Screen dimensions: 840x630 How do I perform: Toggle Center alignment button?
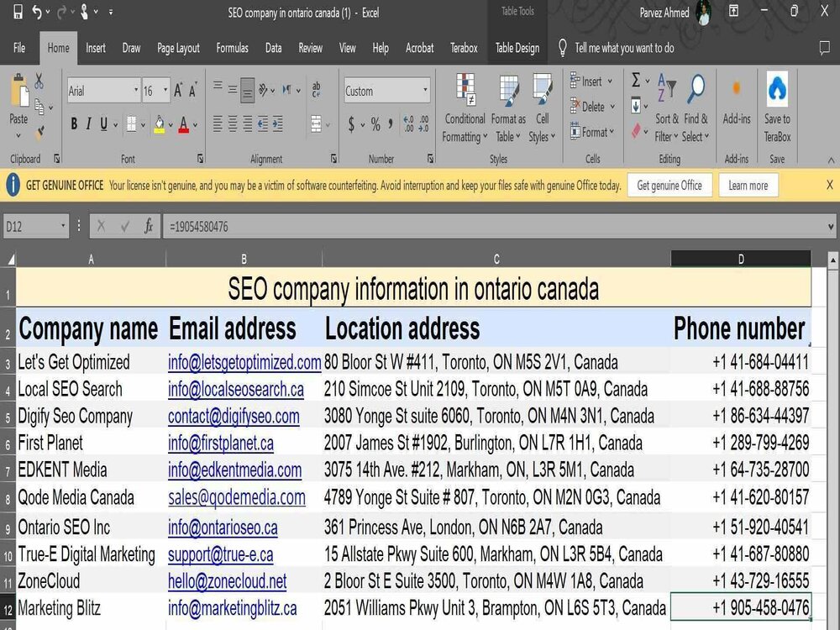coord(233,124)
